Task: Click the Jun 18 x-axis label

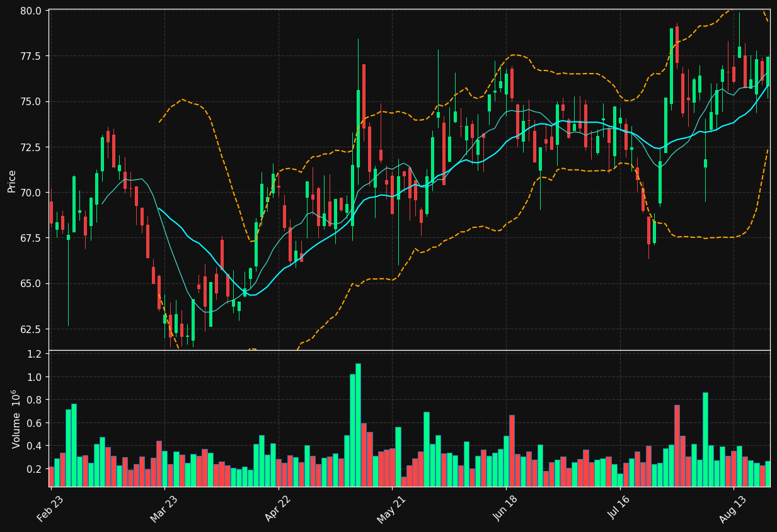Action: click(x=505, y=509)
